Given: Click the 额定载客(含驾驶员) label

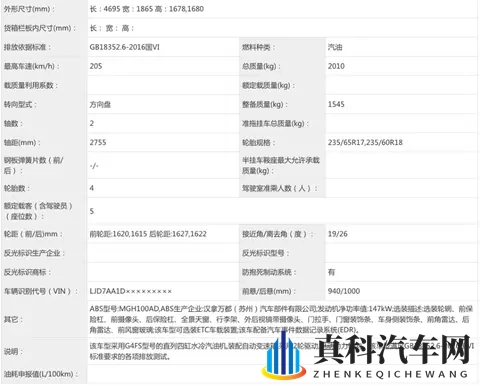Looking at the screenshot, I should point(38,211).
